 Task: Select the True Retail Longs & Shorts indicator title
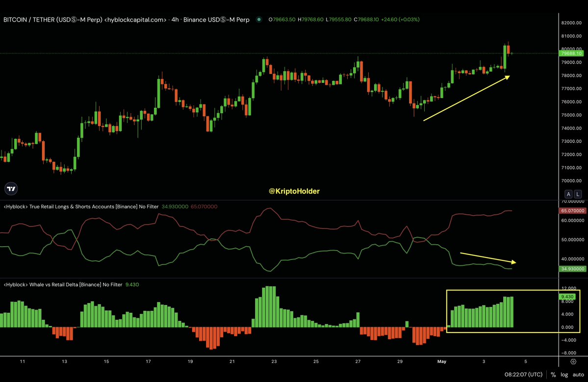pos(81,206)
